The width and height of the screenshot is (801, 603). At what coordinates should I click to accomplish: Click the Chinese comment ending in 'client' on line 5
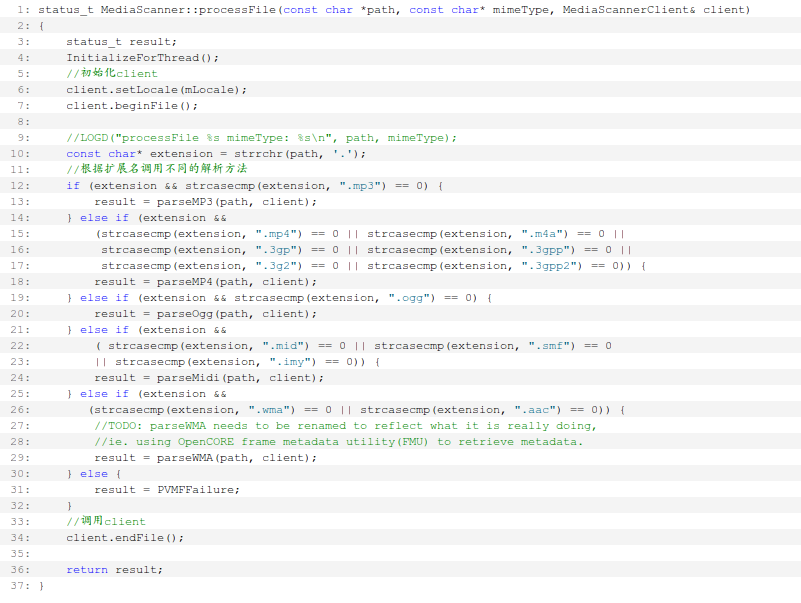pos(112,73)
